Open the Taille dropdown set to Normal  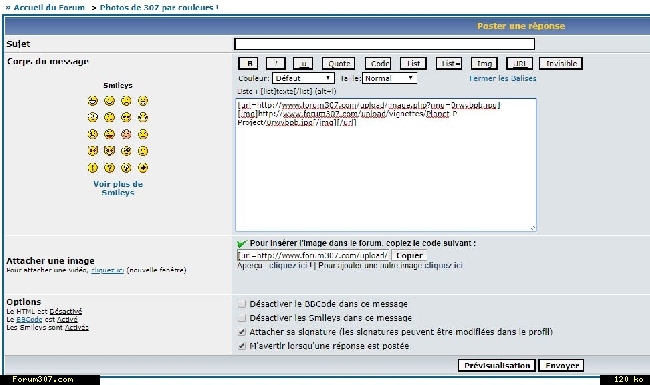(x=389, y=78)
